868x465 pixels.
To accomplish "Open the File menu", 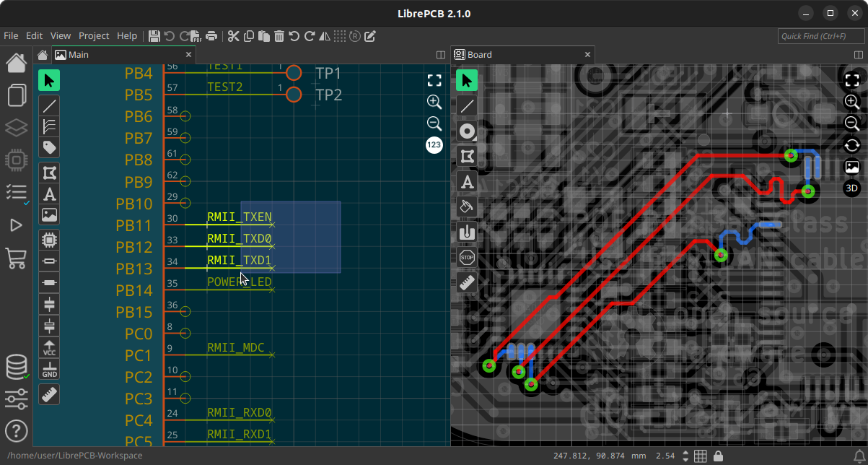I will 11,35.
